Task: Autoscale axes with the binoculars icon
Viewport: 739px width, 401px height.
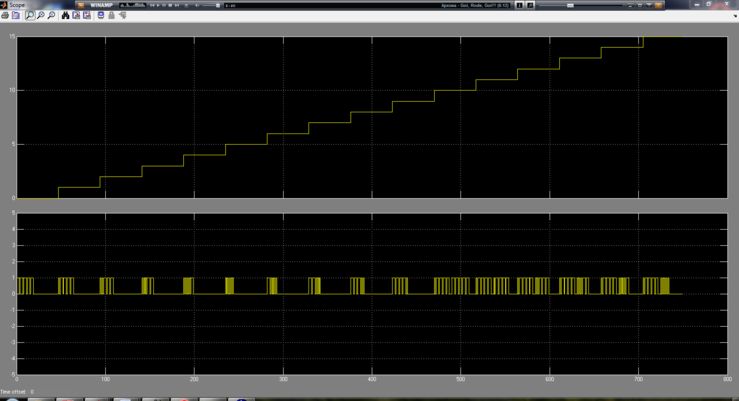Action: click(x=65, y=16)
